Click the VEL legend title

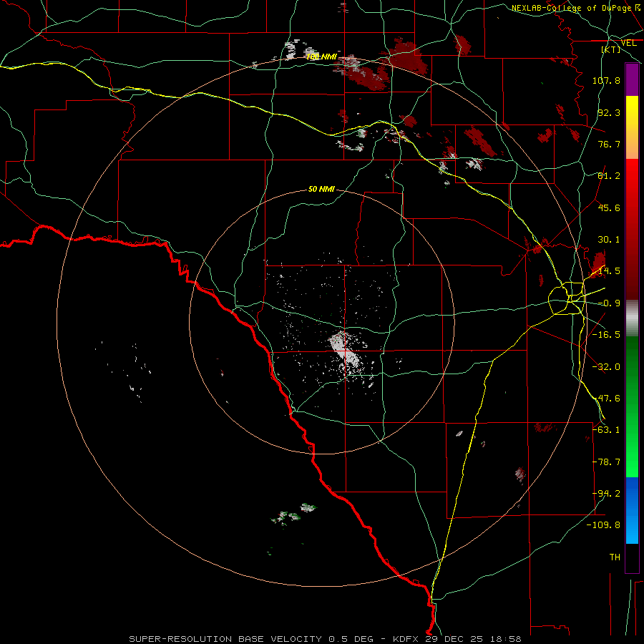point(629,43)
